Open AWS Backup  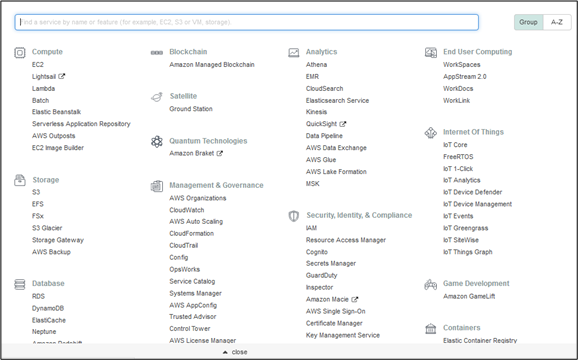pos(51,252)
